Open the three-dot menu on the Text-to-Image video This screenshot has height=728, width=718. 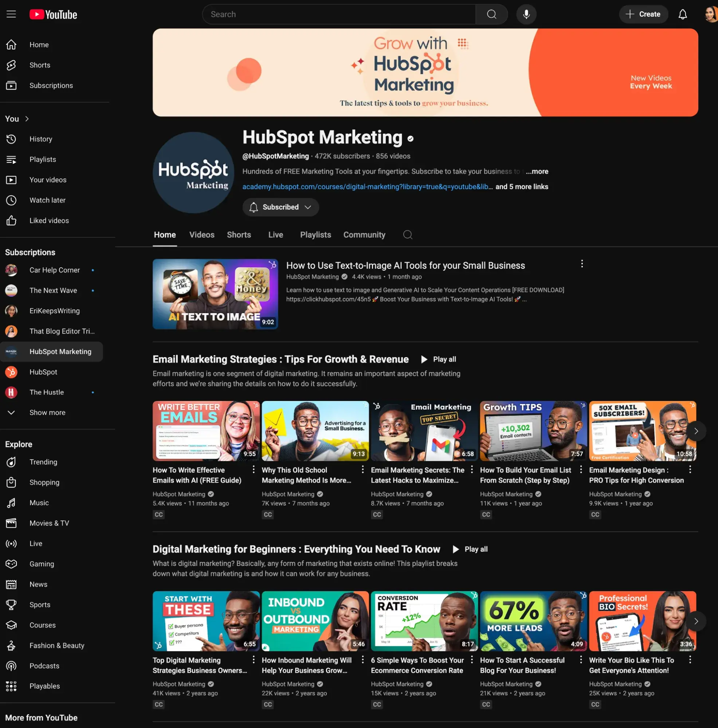point(581,264)
